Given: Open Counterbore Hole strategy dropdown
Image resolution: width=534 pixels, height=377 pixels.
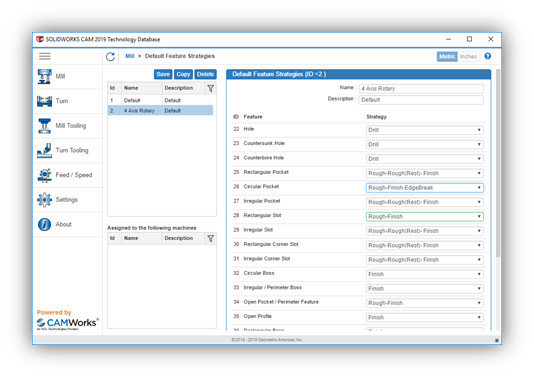Looking at the screenshot, I should coord(425,159).
